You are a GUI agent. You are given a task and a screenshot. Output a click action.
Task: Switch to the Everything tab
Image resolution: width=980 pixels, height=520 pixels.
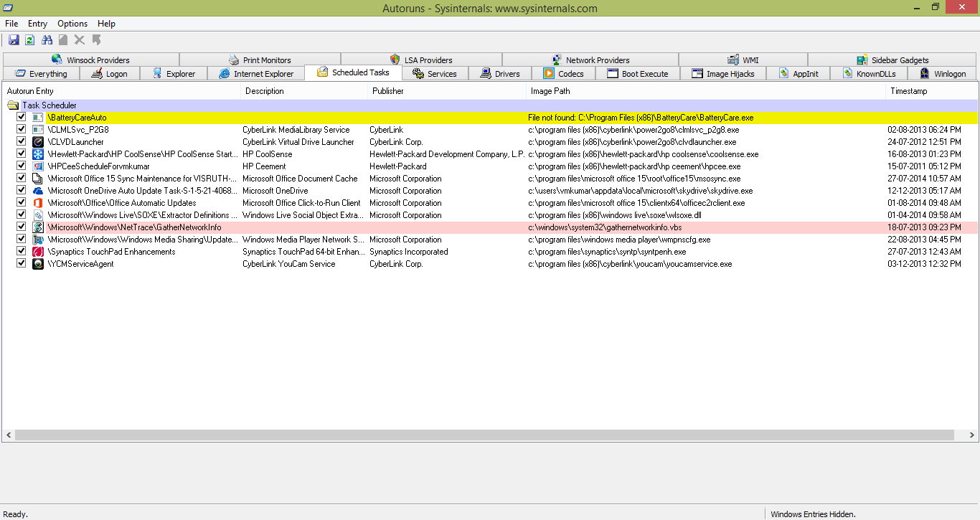pos(40,74)
